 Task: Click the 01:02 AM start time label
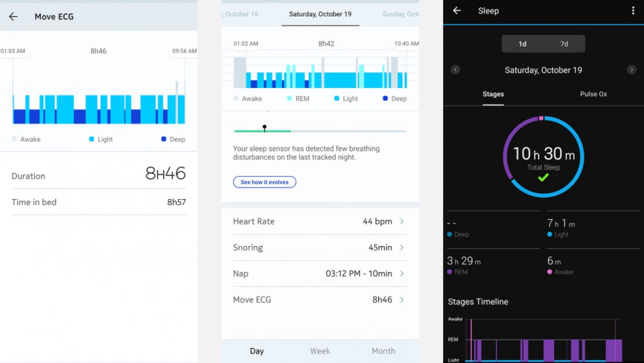pos(246,43)
